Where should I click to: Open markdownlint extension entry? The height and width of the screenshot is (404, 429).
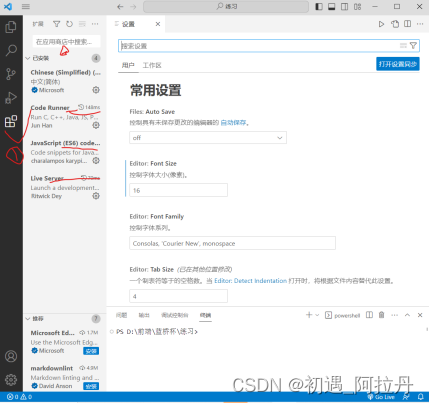coord(65,377)
